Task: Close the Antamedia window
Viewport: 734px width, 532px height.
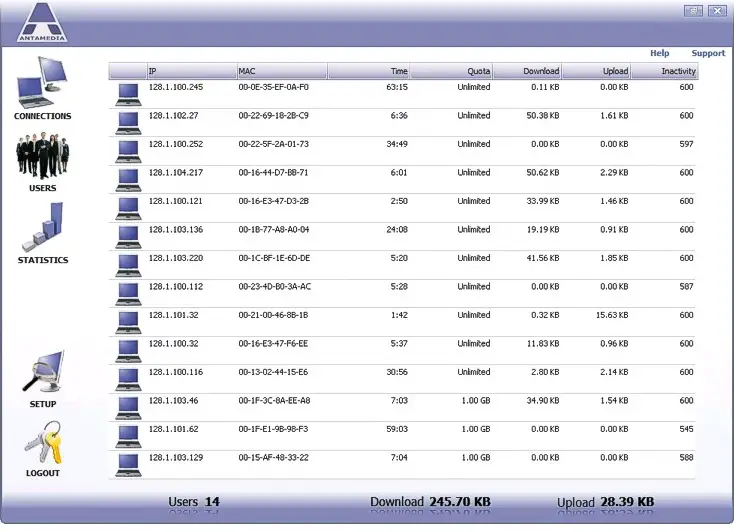Action: [x=717, y=11]
